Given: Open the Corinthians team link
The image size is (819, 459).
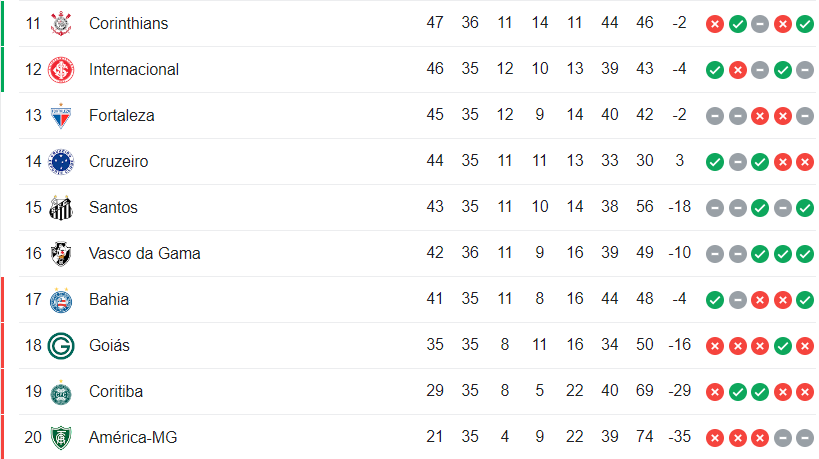Looking at the screenshot, I should (x=128, y=23).
